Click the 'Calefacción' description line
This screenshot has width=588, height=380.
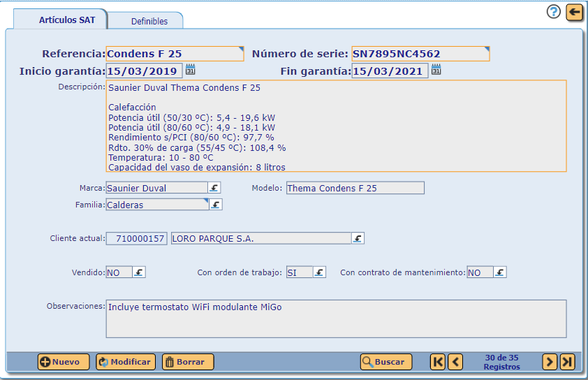pos(132,107)
